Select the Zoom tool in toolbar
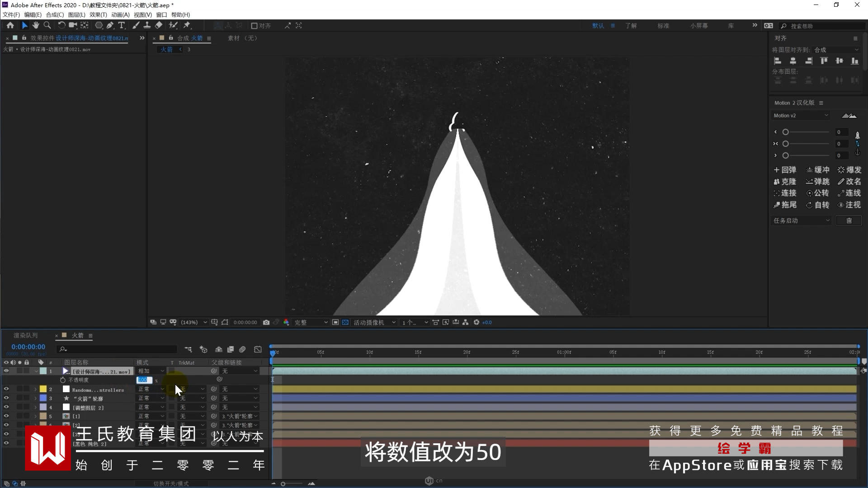The image size is (868, 488). (47, 25)
